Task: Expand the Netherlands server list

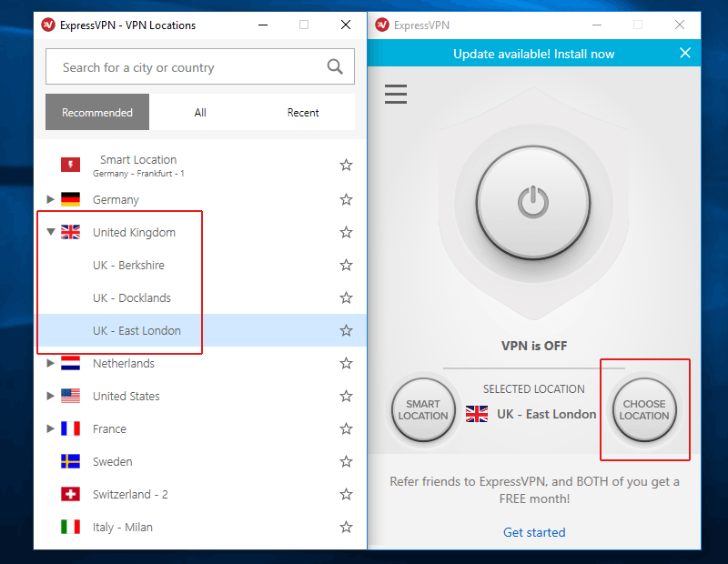Action: (x=51, y=363)
